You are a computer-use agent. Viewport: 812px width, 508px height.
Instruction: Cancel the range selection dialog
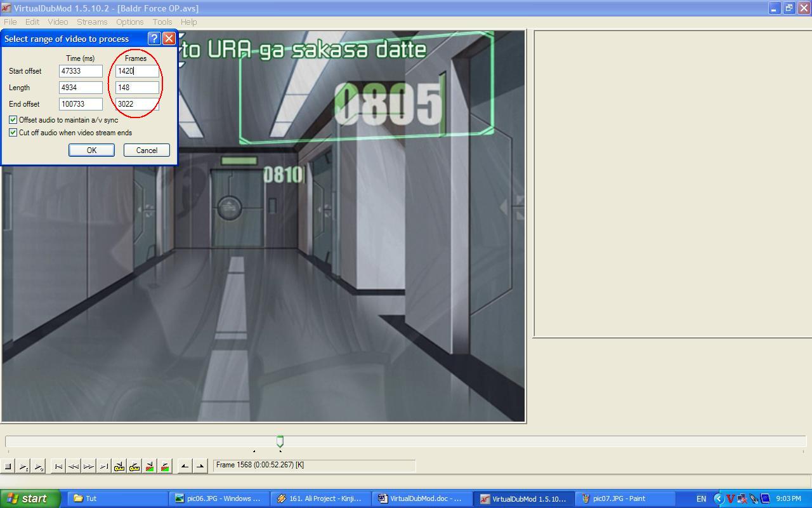(147, 150)
